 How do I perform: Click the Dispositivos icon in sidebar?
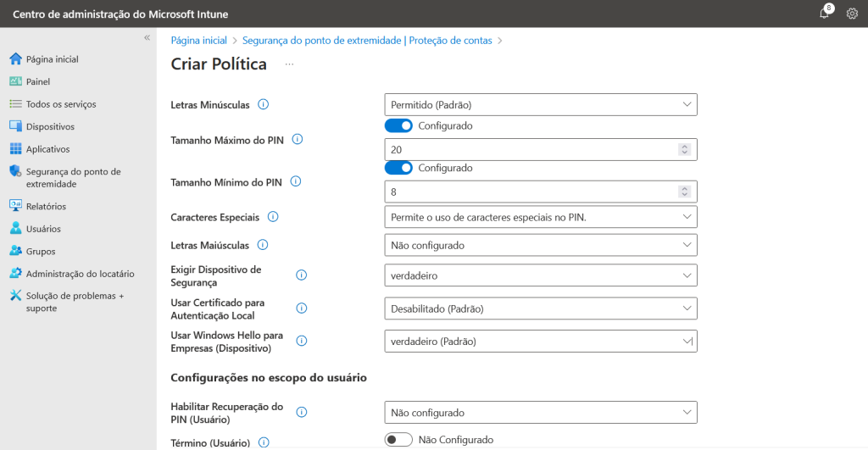tap(15, 126)
